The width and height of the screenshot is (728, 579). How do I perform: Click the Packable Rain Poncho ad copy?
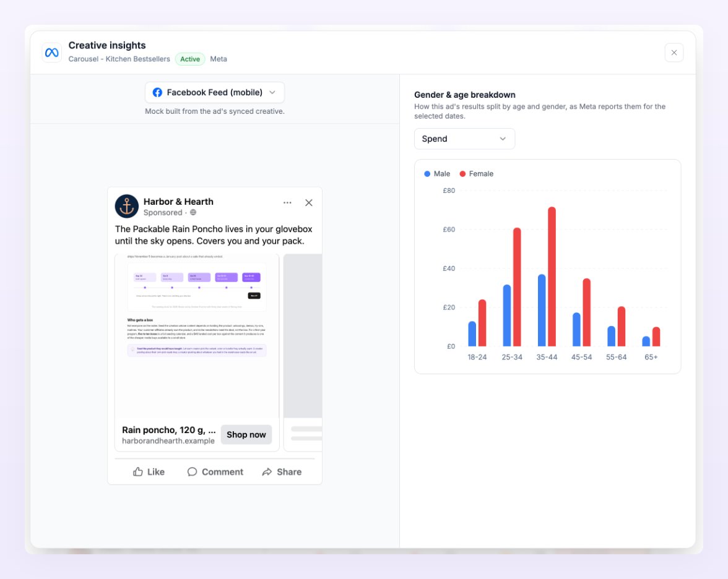(x=214, y=235)
